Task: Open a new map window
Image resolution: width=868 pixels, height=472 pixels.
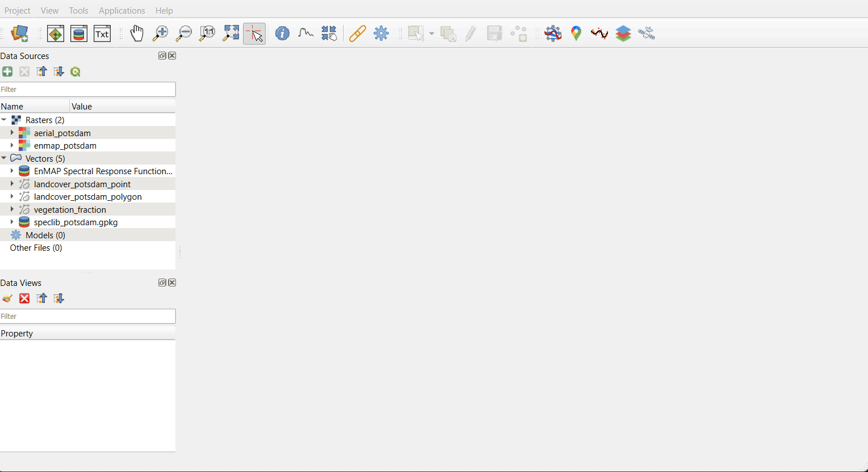Action: pos(56,34)
